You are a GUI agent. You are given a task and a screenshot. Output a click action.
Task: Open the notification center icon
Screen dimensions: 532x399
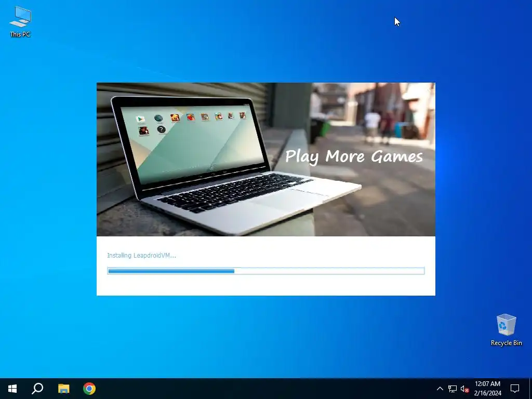pos(515,389)
